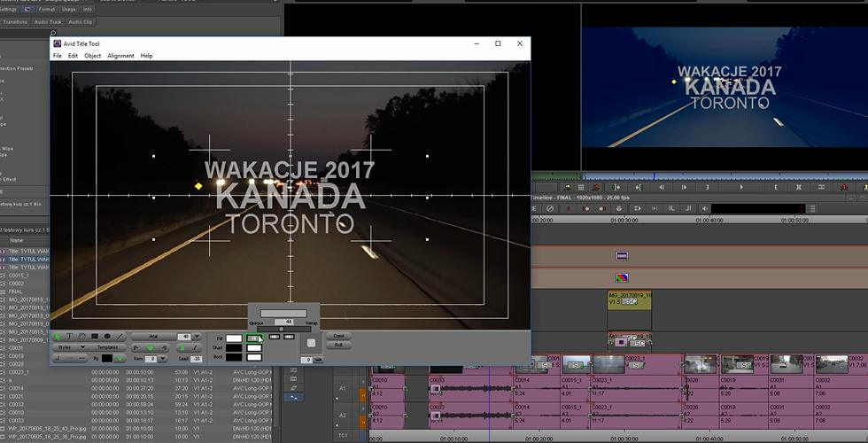Viewport: 868px width, 443px height.
Task: Open the Object menu in Title Tool
Action: [92, 56]
